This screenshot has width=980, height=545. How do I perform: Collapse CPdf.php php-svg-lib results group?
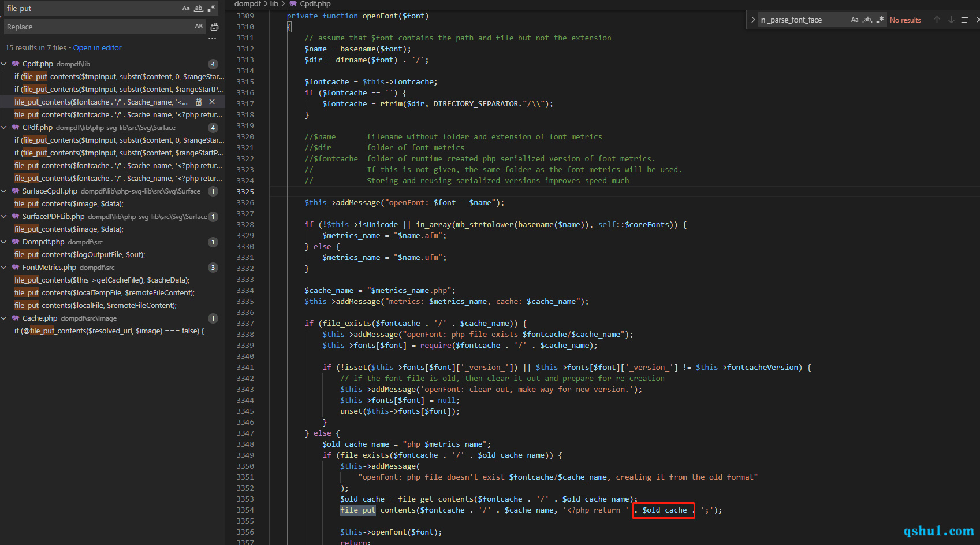click(x=4, y=128)
